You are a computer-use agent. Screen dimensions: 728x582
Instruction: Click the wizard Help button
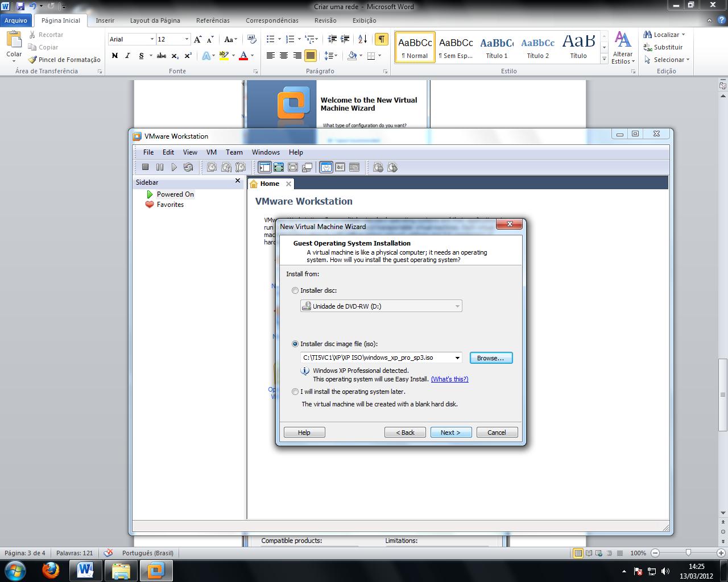[304, 433]
